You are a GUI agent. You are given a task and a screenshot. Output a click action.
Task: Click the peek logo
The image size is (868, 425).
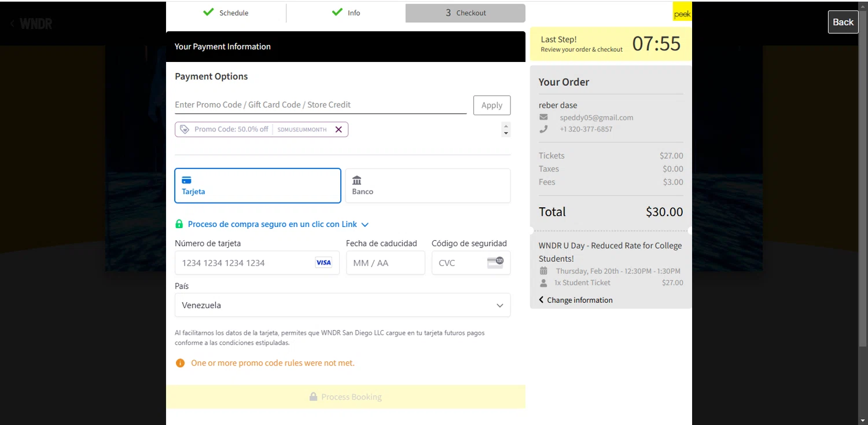[x=682, y=12]
